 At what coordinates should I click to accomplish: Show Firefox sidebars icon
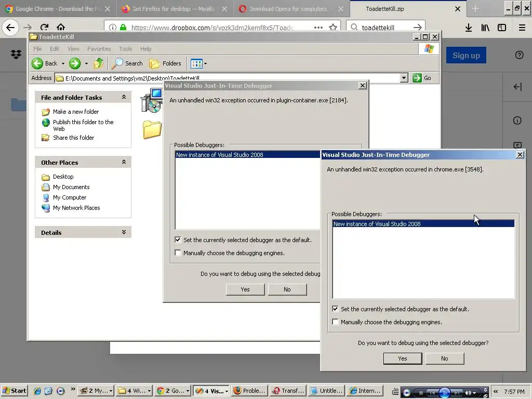coord(502,28)
